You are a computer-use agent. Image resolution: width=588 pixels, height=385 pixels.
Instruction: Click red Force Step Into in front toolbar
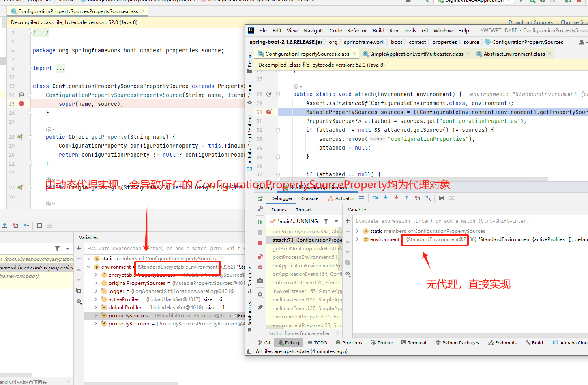coord(396,198)
